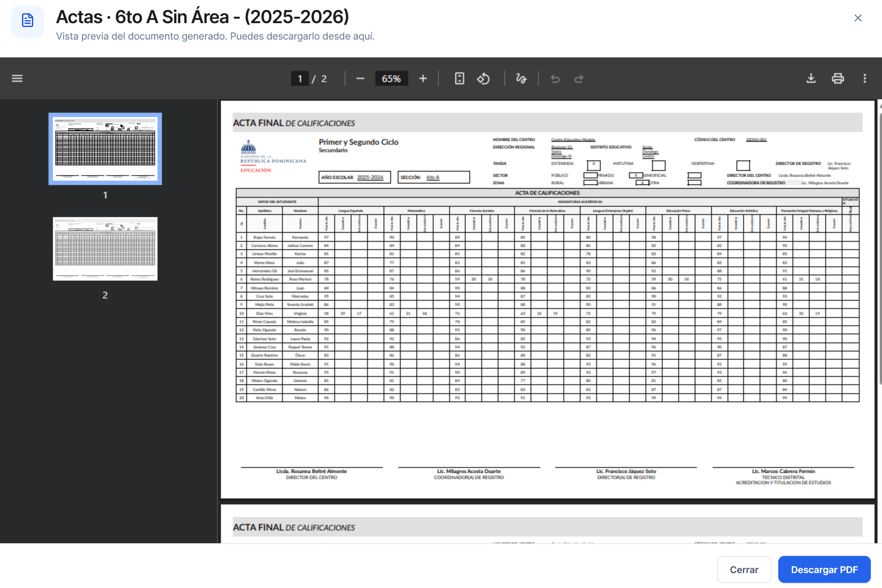882x588 pixels.
Task: Select the page 1 thumbnail
Action: point(105,148)
